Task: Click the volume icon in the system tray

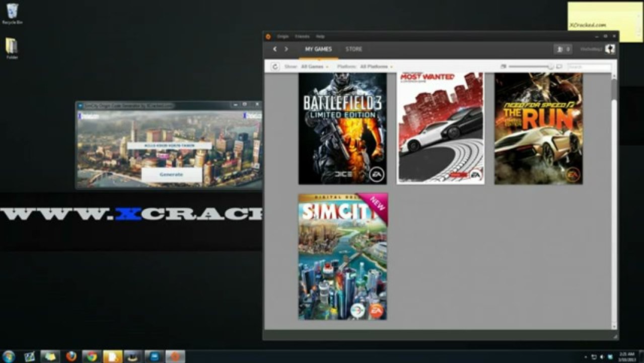Action: pyautogui.click(x=602, y=357)
